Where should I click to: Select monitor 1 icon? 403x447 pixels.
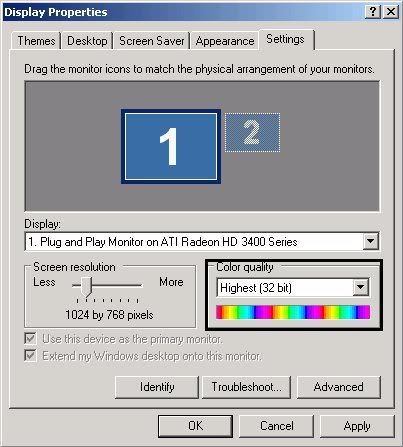(171, 146)
